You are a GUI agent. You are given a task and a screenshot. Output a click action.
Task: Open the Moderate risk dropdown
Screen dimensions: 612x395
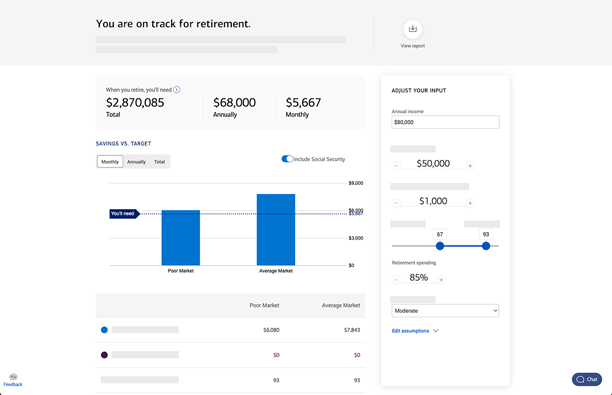point(445,311)
